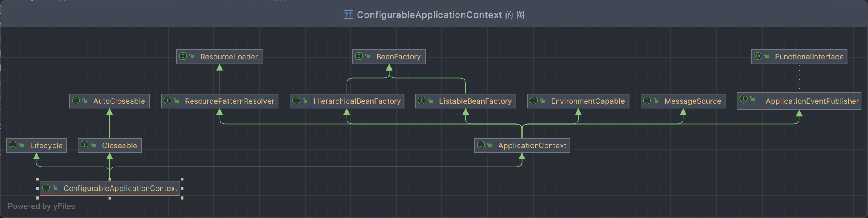Click the interface icon on the AutoCloseable node
The width and height of the screenshot is (868, 218).
(76, 101)
